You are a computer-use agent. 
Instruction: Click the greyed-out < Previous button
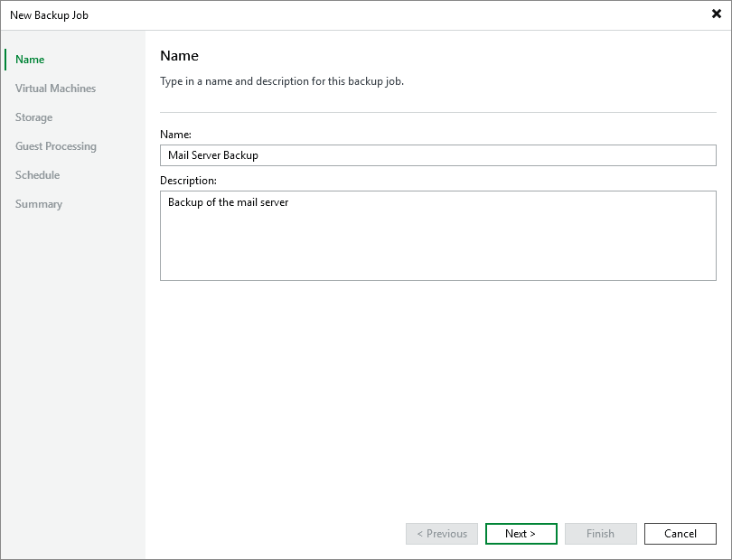[442, 534]
